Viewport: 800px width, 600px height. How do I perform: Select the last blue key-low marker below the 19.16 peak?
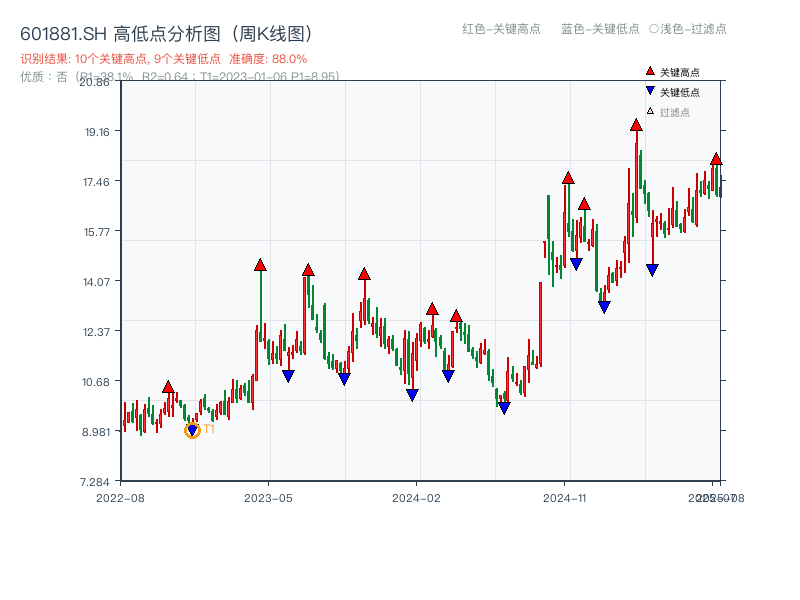652,270
